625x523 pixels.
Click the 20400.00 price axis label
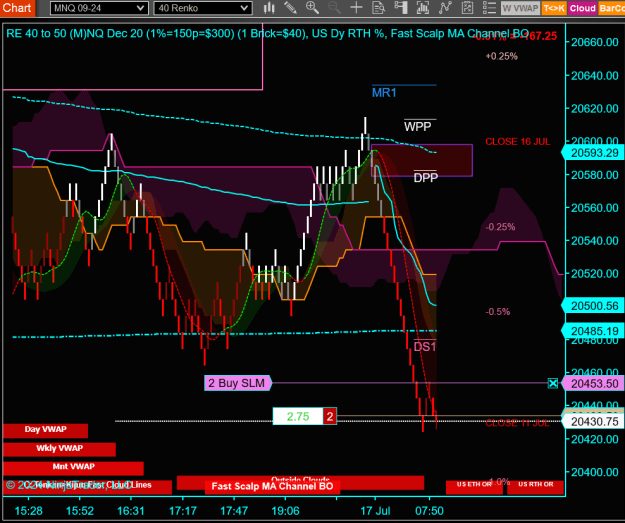[595, 472]
